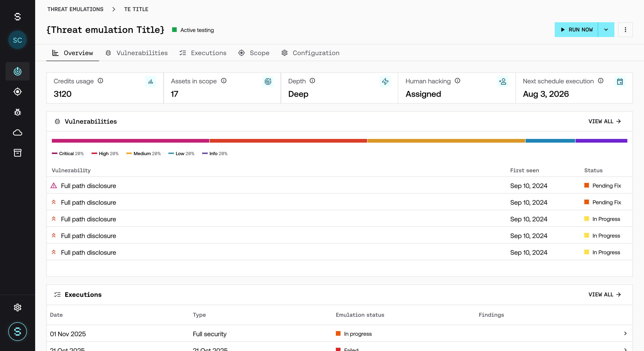Expand the Run Now dropdown arrow
Screen dimensions: 644x351
(x=606, y=30)
